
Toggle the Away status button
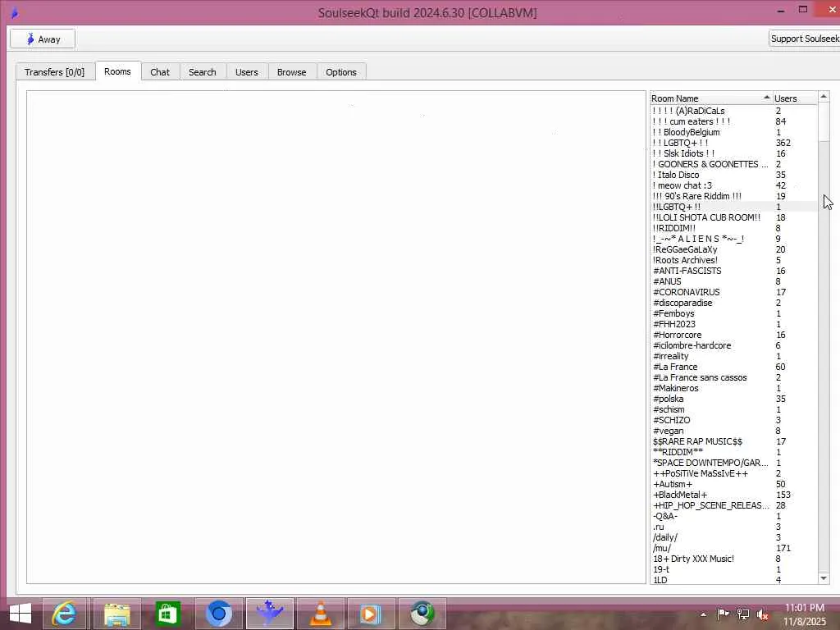click(43, 39)
